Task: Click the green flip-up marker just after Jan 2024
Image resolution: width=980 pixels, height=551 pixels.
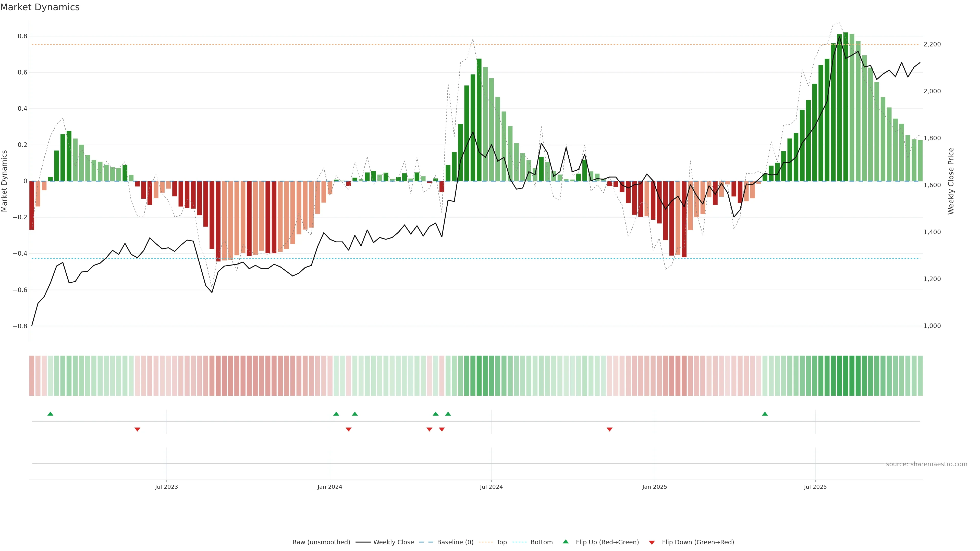Action: tap(336, 414)
